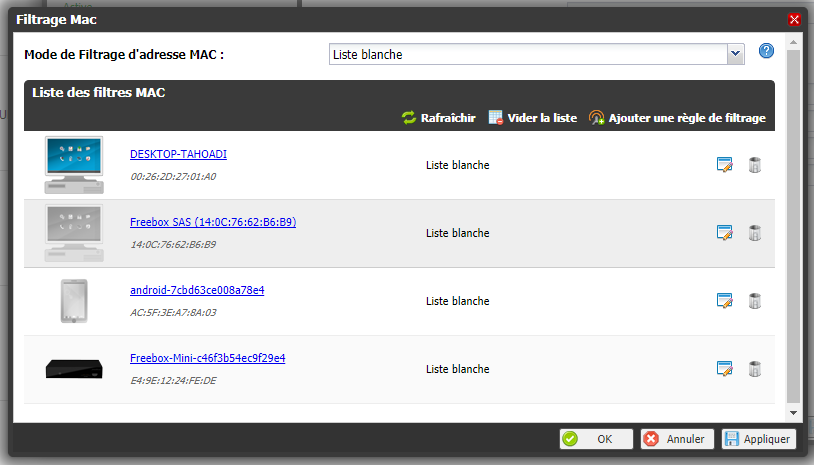The width and height of the screenshot is (814, 465).
Task: Add a rule via Ajouter une règle de filtrage
Action: click(x=677, y=118)
